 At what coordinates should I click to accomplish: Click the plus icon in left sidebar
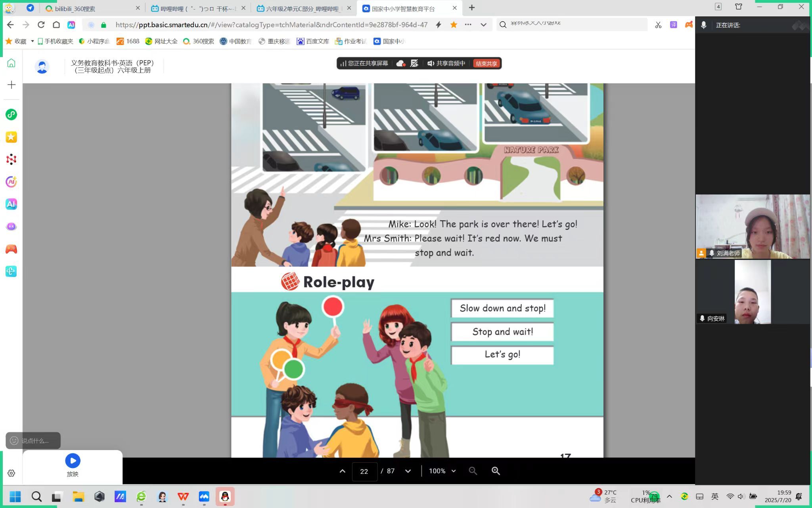click(11, 85)
